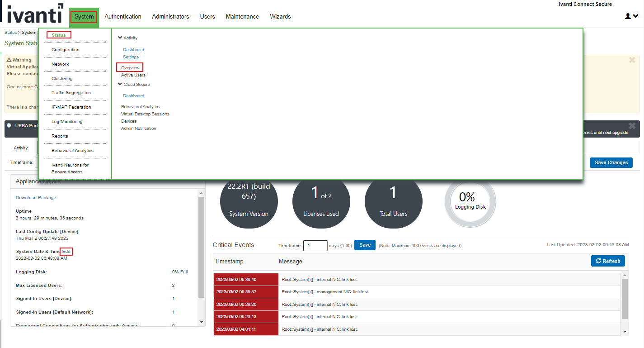
Task: Edit the System Date & Time
Action: point(66,252)
